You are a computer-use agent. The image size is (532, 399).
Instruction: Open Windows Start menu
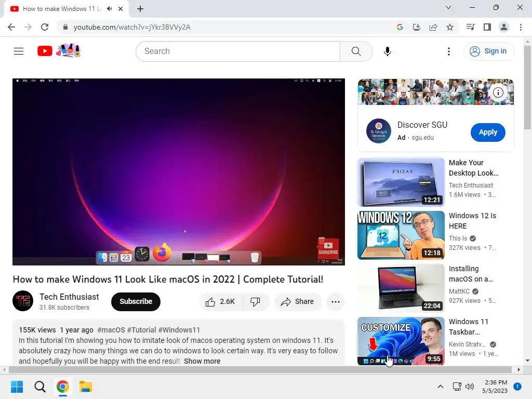17,387
